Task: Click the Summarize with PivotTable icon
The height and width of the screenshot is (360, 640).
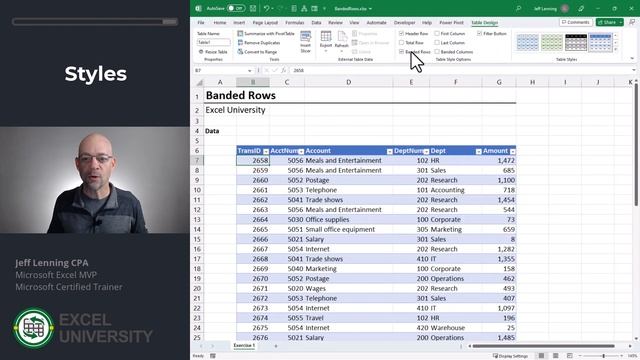Action: tap(240, 33)
